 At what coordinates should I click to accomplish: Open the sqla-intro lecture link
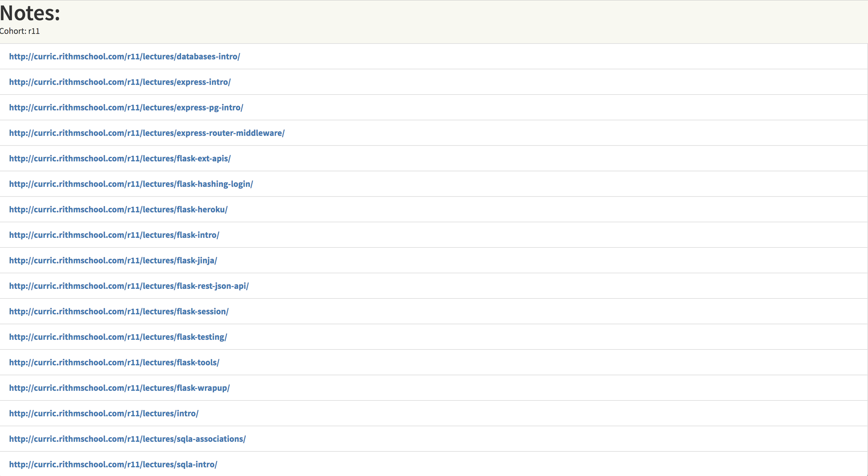pos(113,464)
